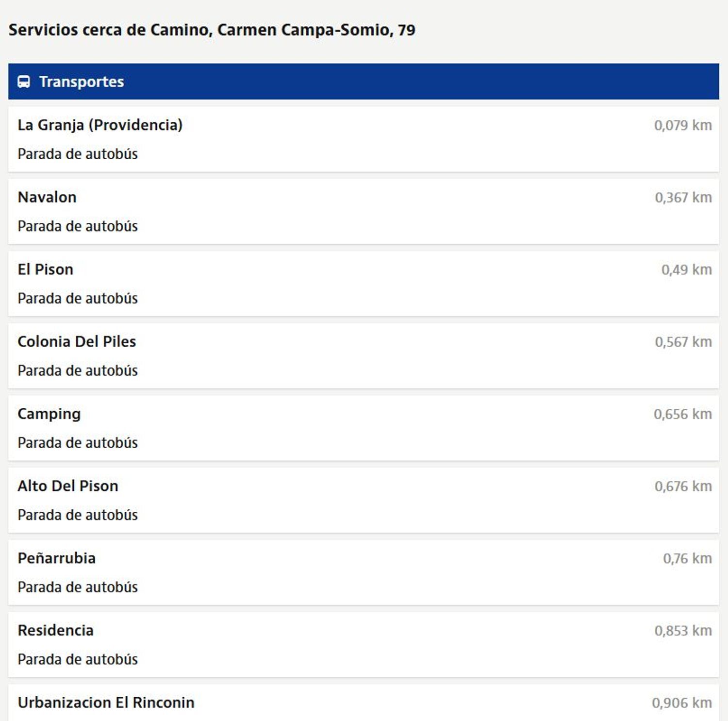Click the bus icon in Transportes header
The height and width of the screenshot is (721, 728).
click(x=24, y=82)
